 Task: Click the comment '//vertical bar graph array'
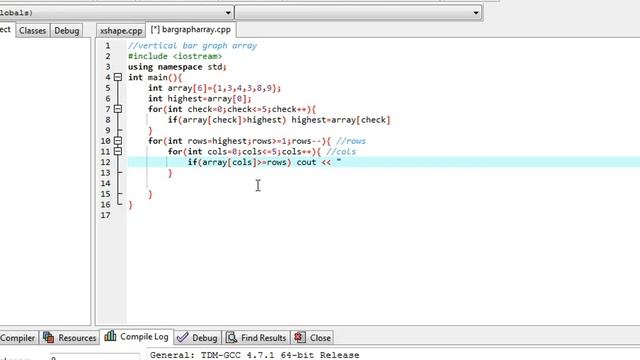click(x=192, y=46)
